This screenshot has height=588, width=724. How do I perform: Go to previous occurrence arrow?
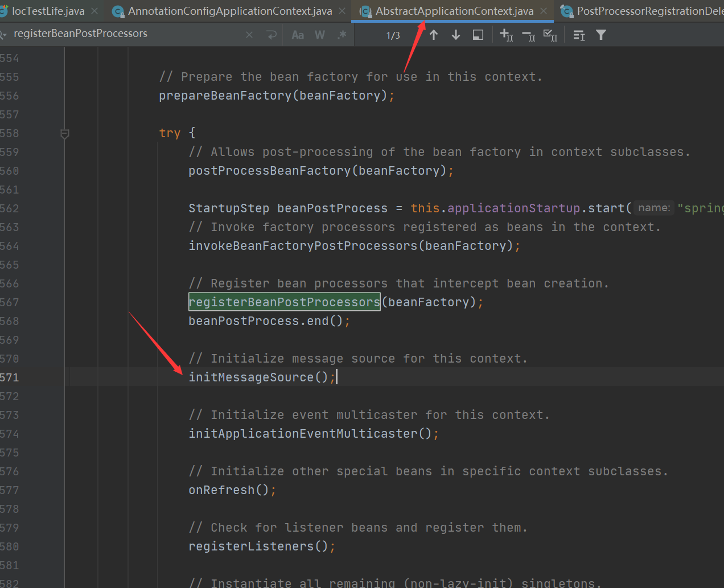pyautogui.click(x=434, y=35)
